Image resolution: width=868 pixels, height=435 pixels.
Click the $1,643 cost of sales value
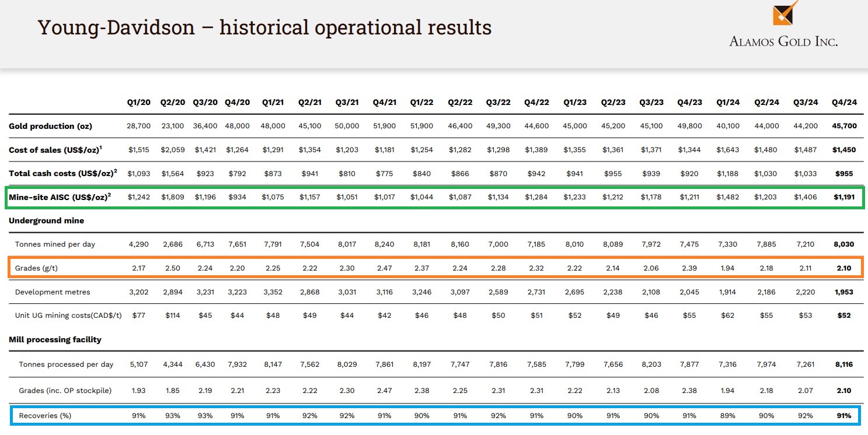click(x=728, y=150)
